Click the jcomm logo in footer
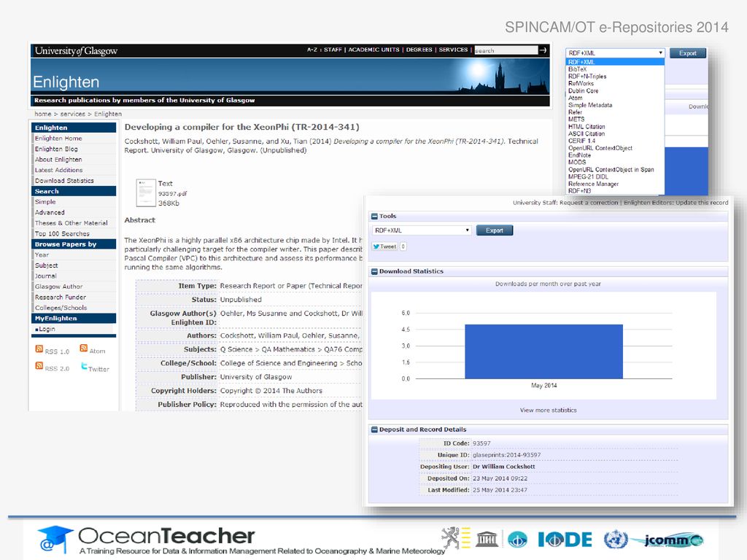 667,540
